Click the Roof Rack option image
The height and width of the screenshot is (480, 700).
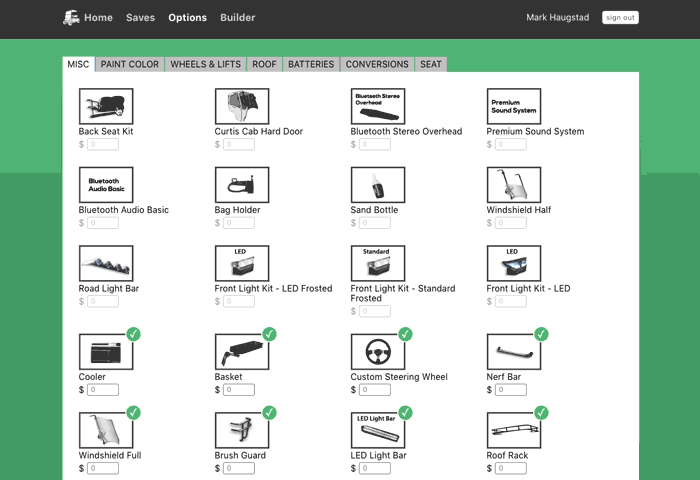pos(514,430)
